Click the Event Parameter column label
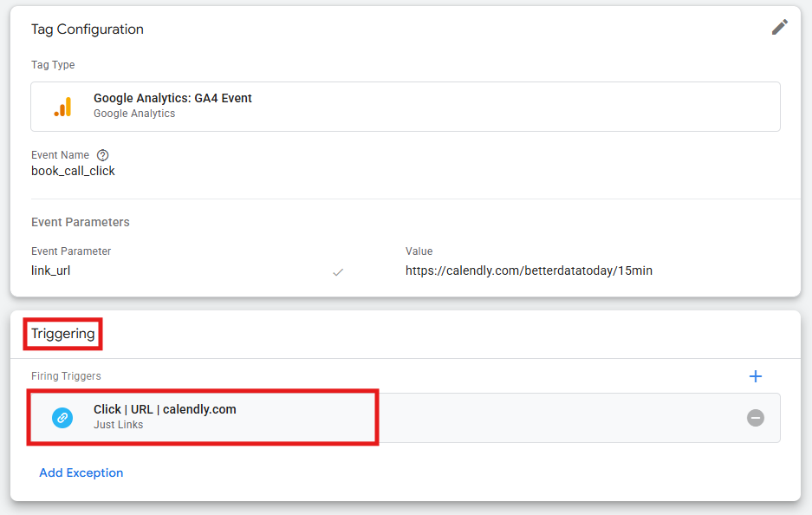This screenshot has width=812, height=515. (x=71, y=251)
